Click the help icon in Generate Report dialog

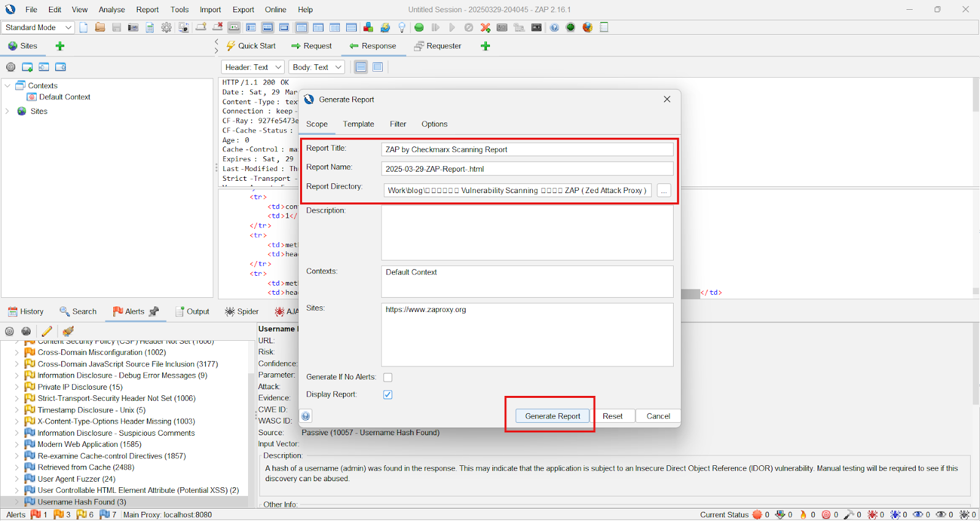306,416
